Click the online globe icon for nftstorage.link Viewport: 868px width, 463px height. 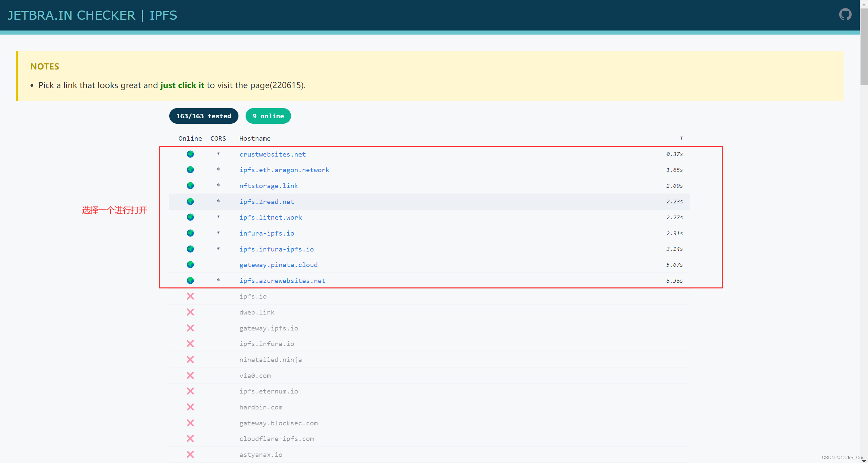(x=190, y=186)
